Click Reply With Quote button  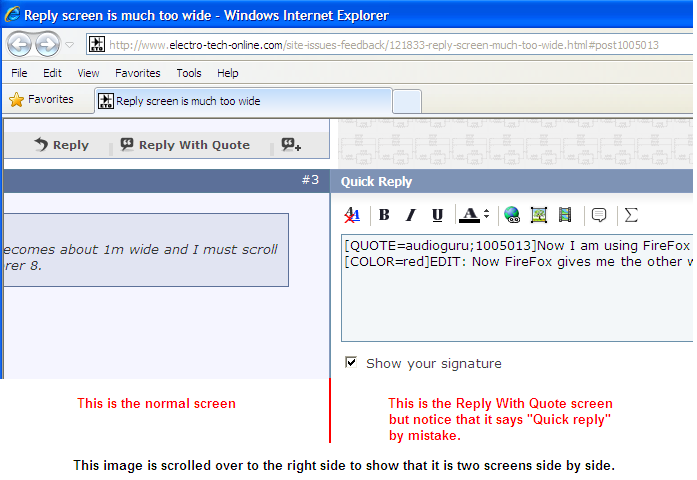coord(185,145)
